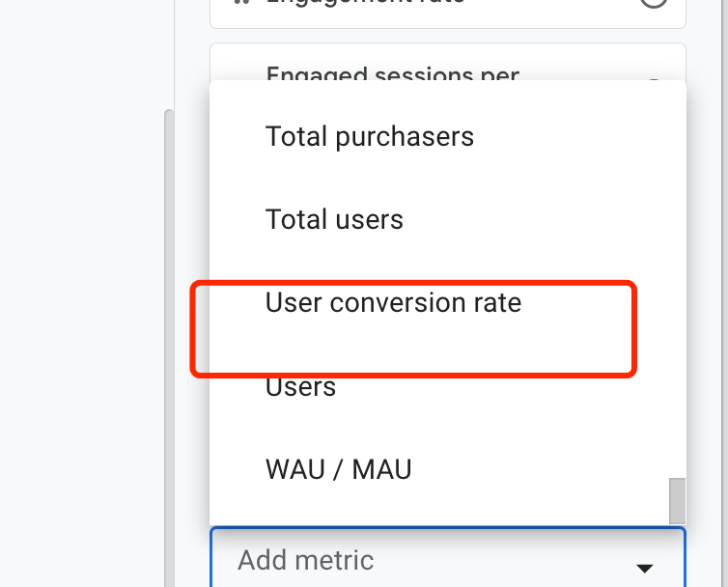728x587 pixels.
Task: Choose Total users from the list
Action: coord(334,220)
